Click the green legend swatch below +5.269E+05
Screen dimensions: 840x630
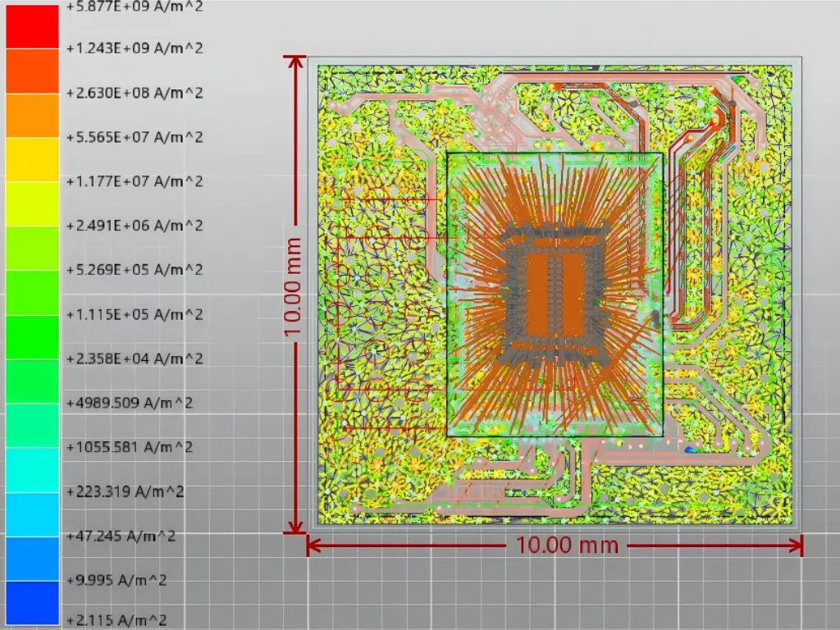[32, 293]
